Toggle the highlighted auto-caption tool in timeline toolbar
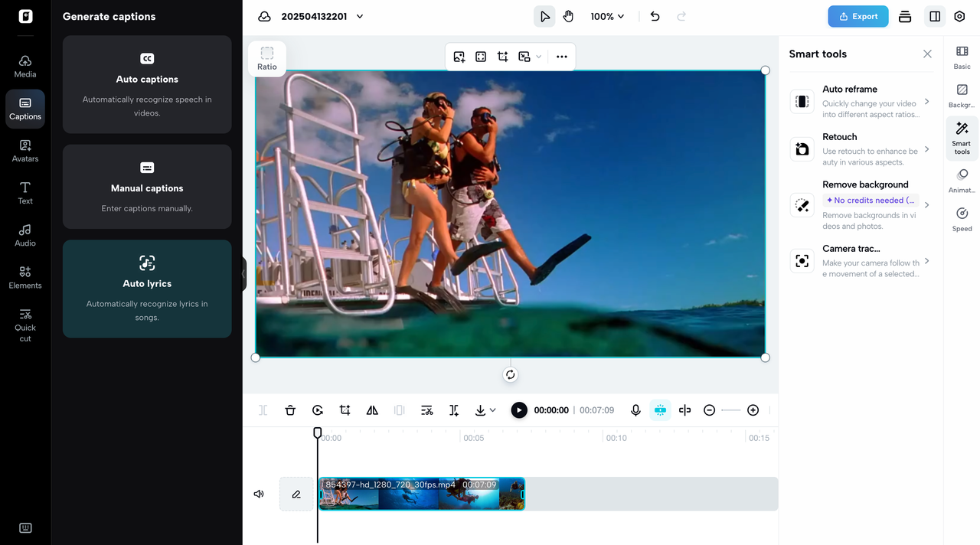 point(660,410)
